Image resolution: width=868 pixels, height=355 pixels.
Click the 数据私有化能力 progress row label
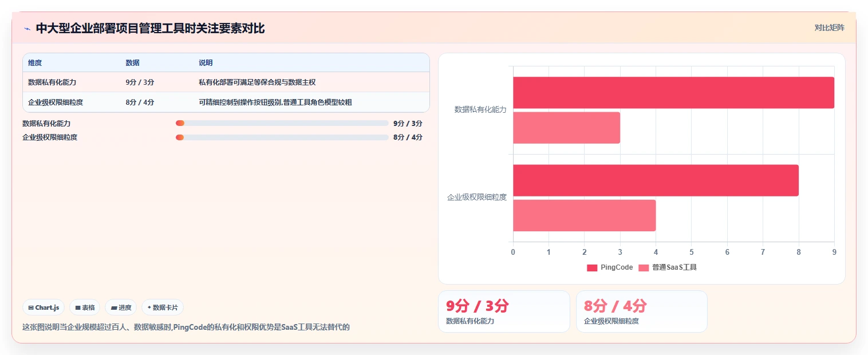point(46,123)
